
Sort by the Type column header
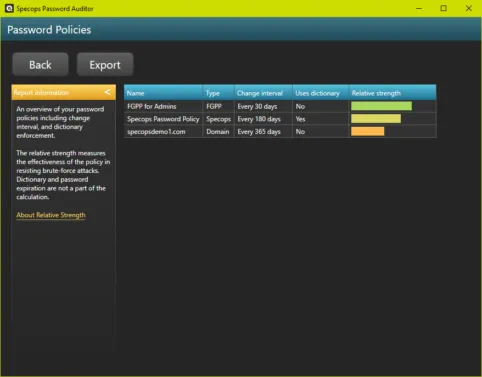(x=219, y=93)
